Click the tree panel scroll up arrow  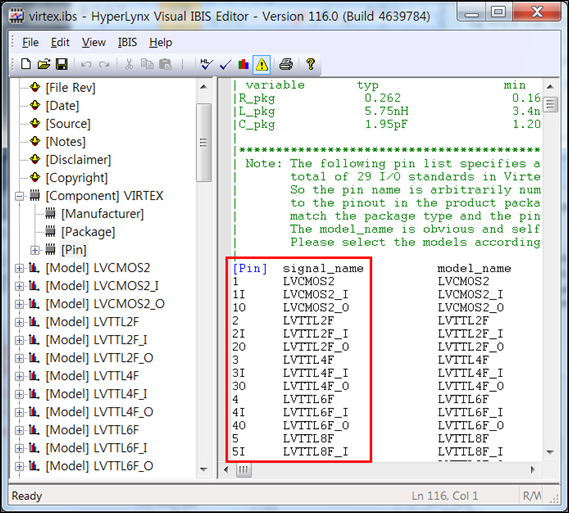click(x=204, y=87)
